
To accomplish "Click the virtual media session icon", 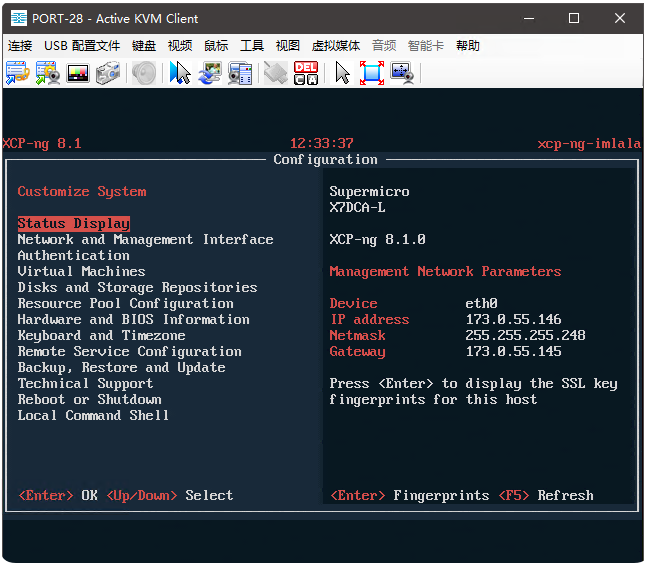I will (x=240, y=73).
